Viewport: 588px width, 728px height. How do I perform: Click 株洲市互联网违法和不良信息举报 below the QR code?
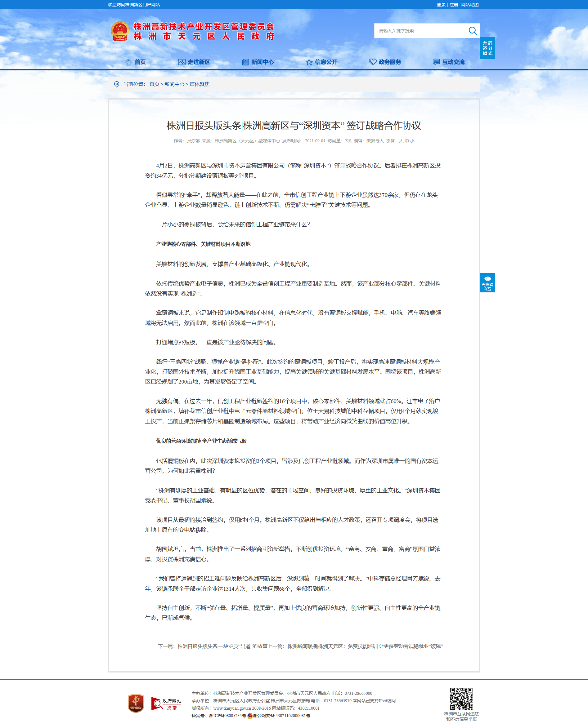pos(461,716)
